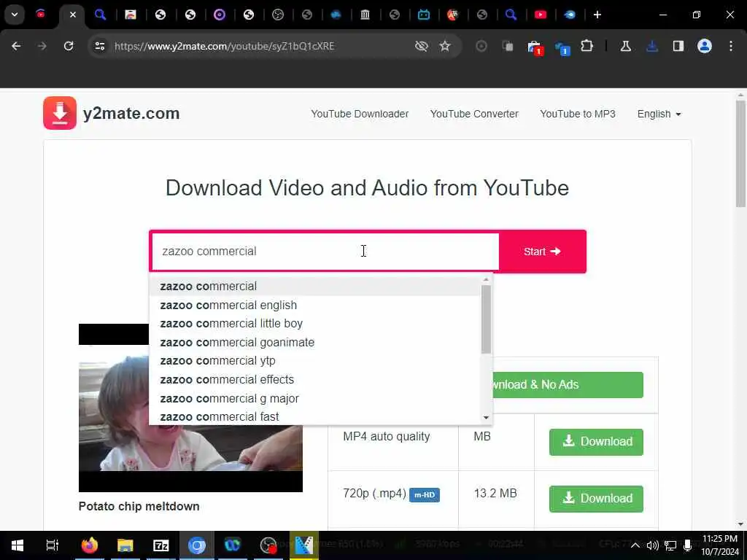Open YouTube to MP3 nav link
The width and height of the screenshot is (747, 560).
pos(578,114)
